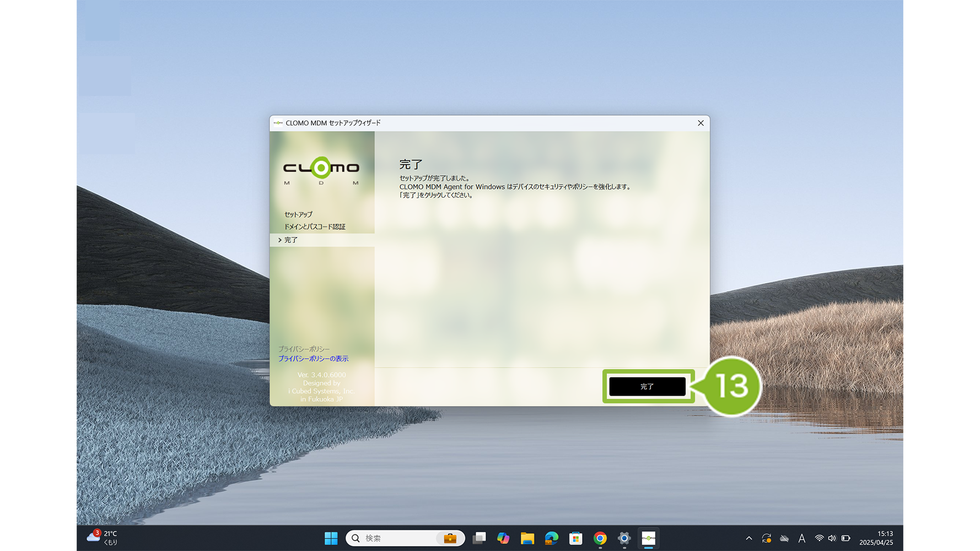Open Settings gear from the taskbar

(x=624, y=538)
